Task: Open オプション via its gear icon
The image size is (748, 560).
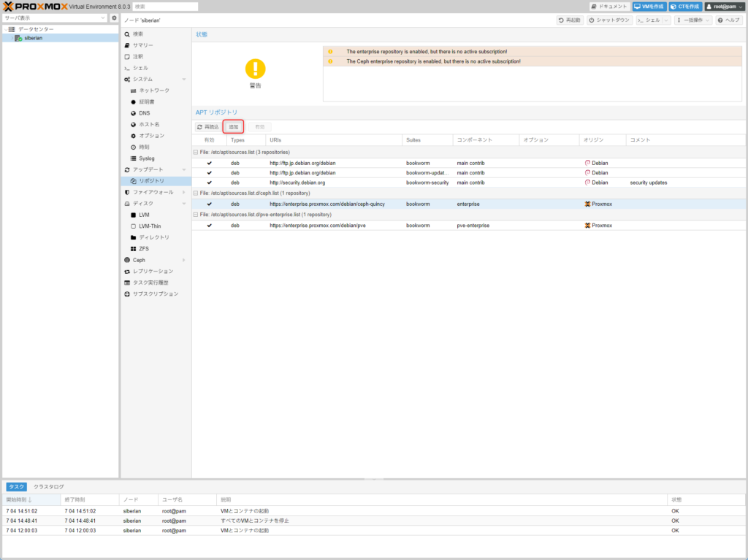Action: click(x=133, y=136)
